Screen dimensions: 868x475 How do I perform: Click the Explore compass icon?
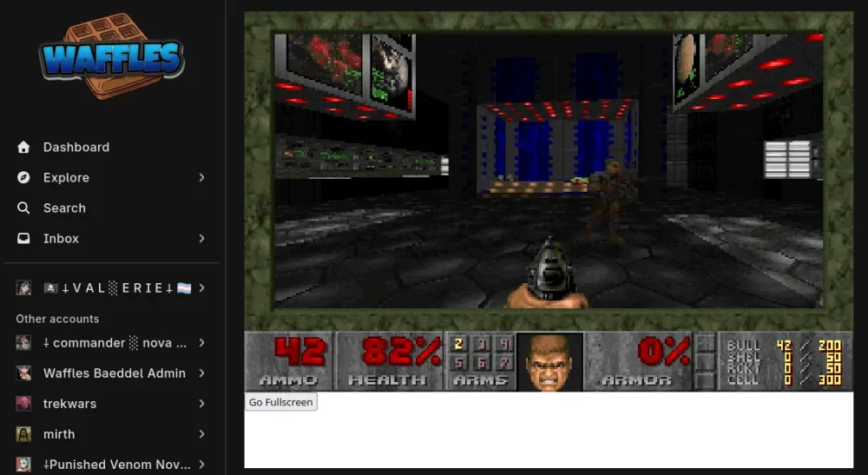click(23, 178)
